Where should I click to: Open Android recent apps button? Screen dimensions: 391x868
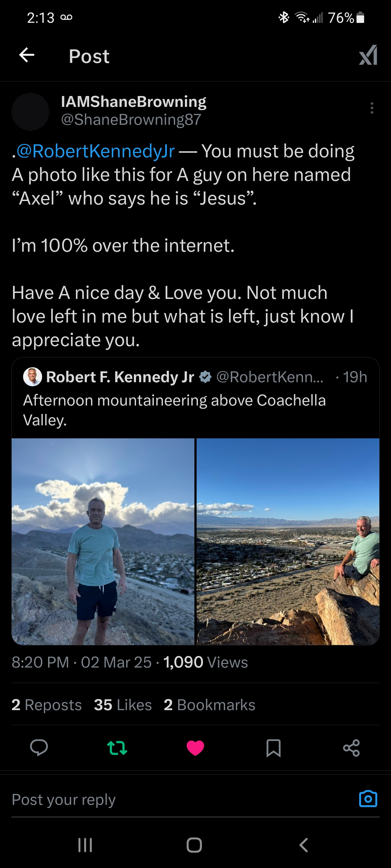coord(85,845)
